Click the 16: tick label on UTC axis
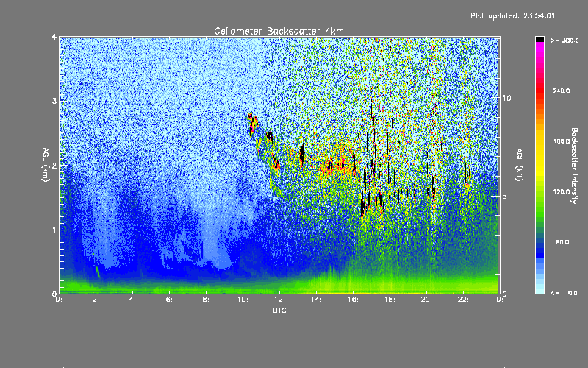The image size is (588, 368). (354, 300)
